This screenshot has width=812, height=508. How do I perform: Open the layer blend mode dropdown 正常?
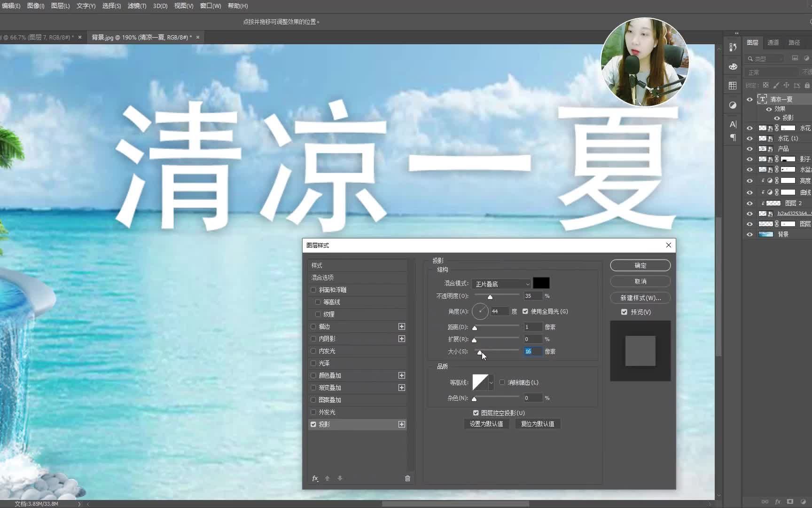tap(772, 72)
